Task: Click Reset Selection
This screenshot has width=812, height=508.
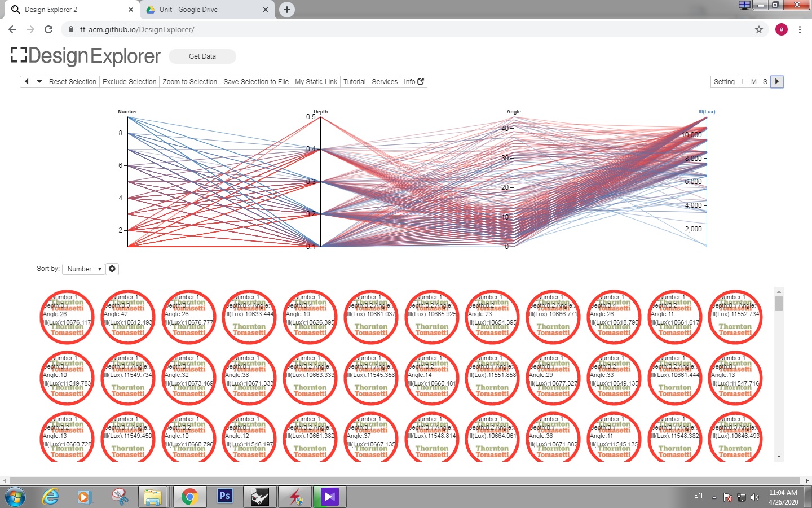Action: coord(73,82)
